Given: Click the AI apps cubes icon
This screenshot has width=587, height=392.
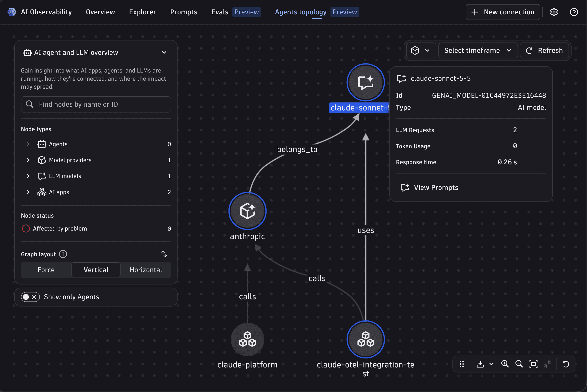Looking at the screenshot, I should click(x=42, y=192).
